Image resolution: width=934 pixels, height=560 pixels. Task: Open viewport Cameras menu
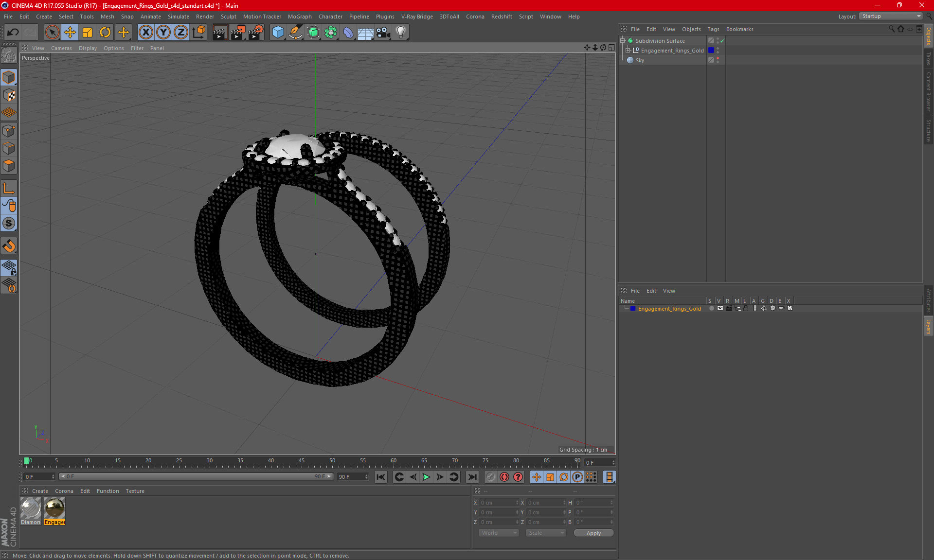tap(61, 48)
